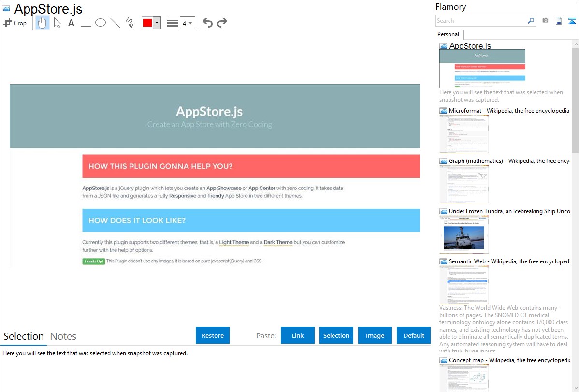Viewport: 579px width, 392px height.
Task: Click the icon beside Microformat snapshot title
Action: click(443, 111)
